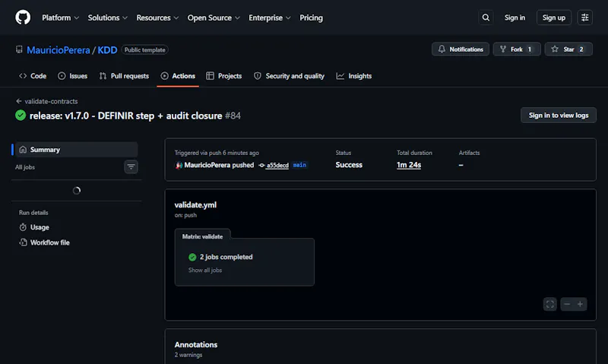608x364 pixels.
Task: Open MauricioPerera's avatar image
Action: click(x=179, y=165)
